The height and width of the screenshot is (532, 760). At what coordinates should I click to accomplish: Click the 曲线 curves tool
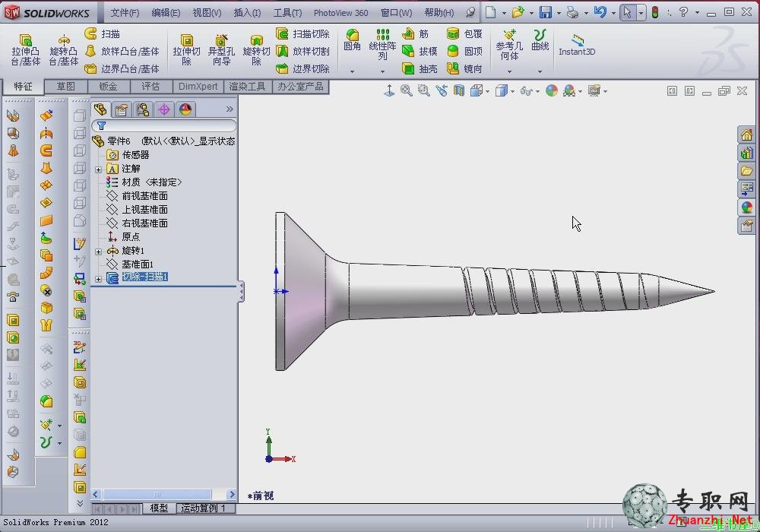tap(540, 40)
